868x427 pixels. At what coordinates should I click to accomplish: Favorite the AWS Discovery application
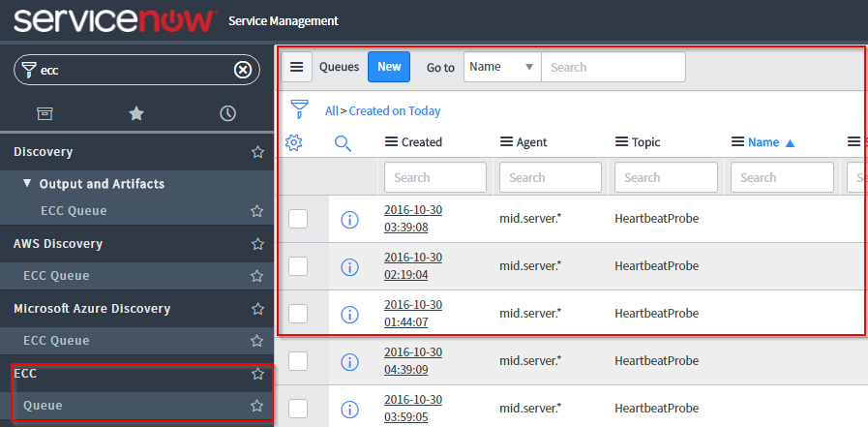click(257, 244)
